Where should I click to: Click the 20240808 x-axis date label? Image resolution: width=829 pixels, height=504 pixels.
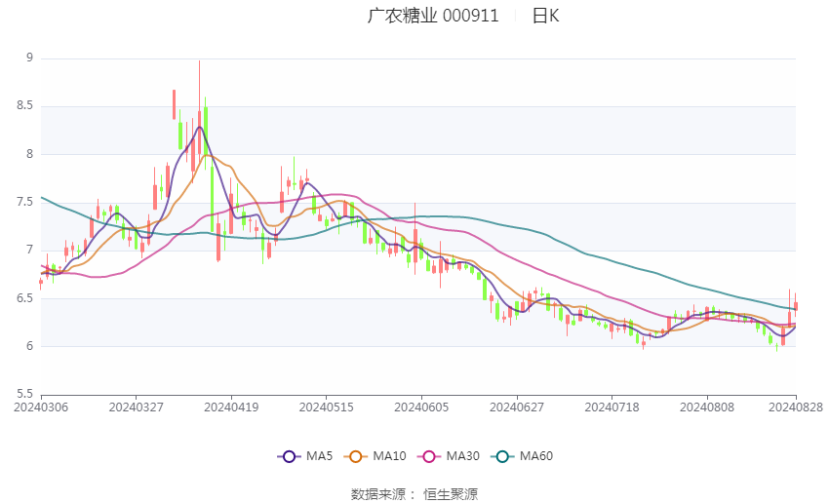(x=707, y=407)
